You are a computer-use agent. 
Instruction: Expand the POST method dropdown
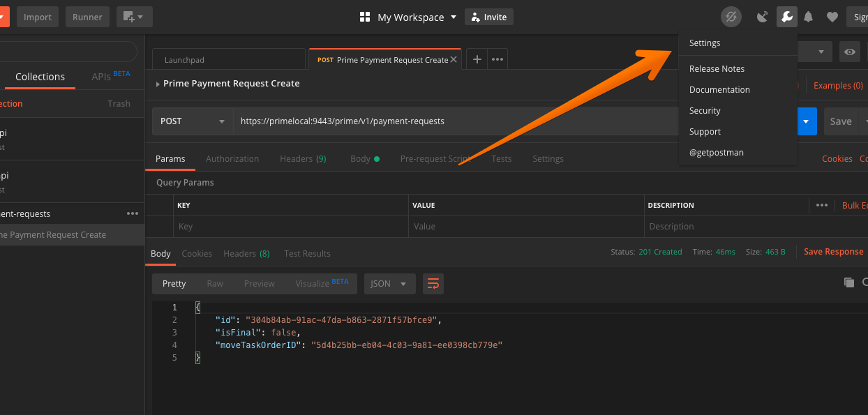tap(193, 121)
